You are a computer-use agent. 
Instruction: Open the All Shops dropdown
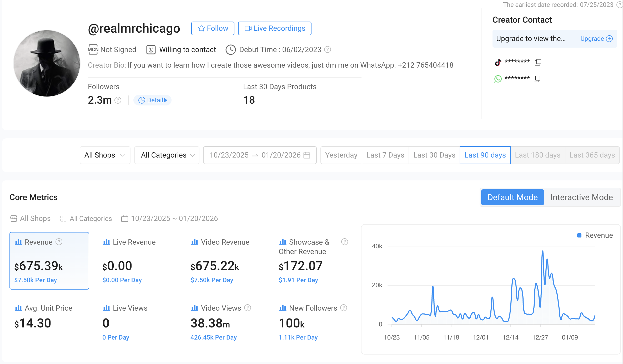tap(105, 155)
